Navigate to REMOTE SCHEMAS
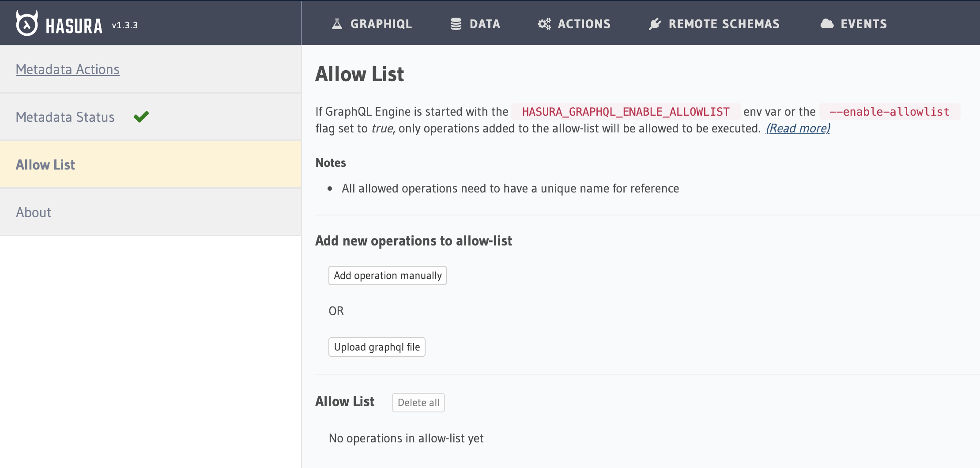 724,23
